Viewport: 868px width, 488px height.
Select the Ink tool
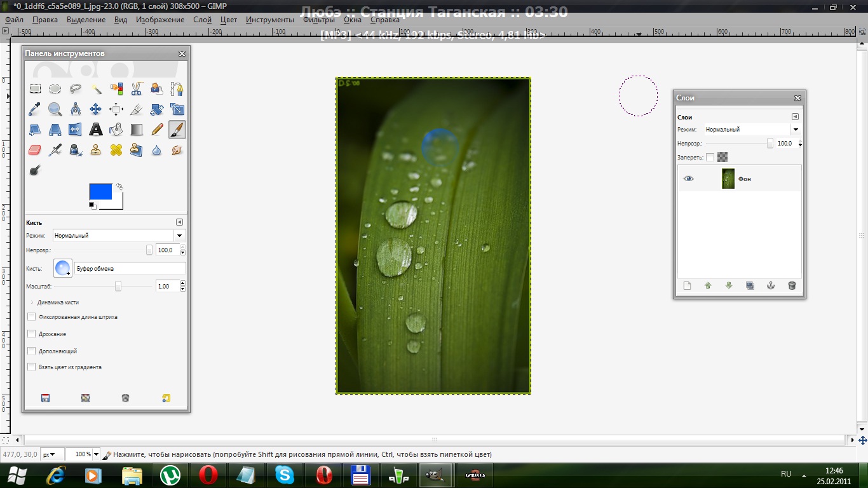pos(76,150)
